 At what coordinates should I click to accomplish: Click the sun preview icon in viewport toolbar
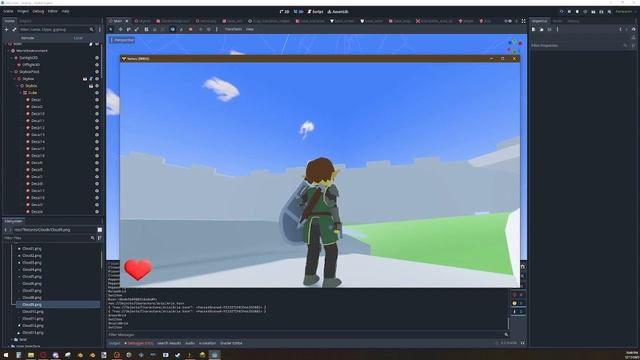(x=200, y=29)
